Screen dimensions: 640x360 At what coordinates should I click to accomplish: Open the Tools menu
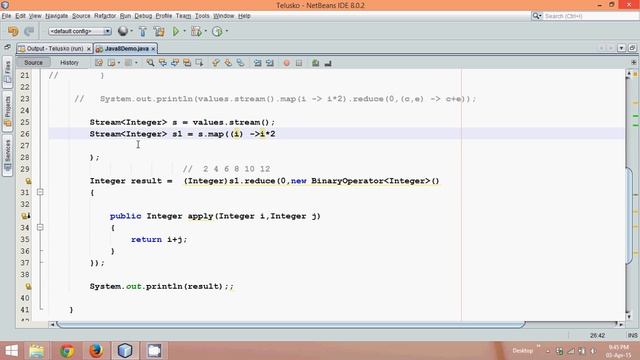point(202,16)
